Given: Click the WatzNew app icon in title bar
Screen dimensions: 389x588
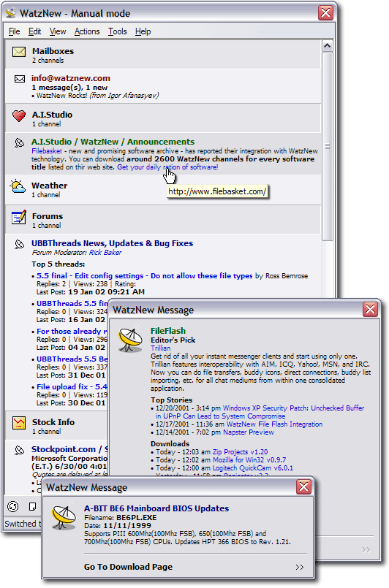Looking at the screenshot, I should point(11,13).
